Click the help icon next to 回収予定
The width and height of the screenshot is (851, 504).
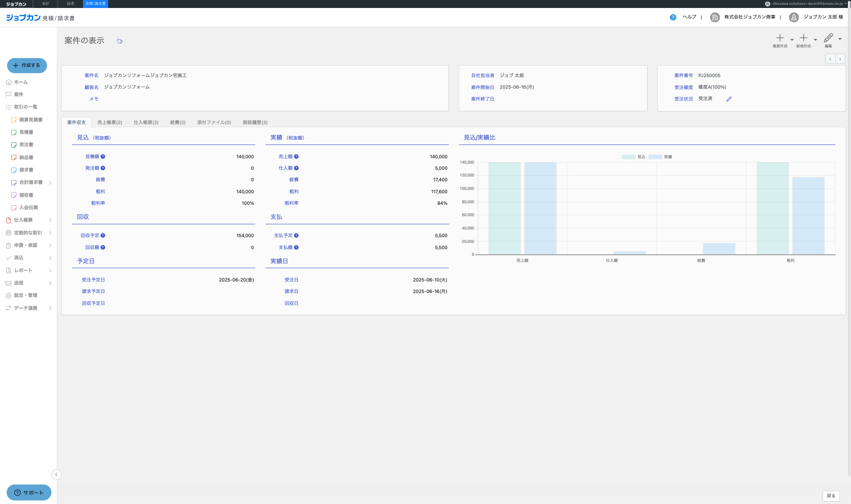point(103,235)
